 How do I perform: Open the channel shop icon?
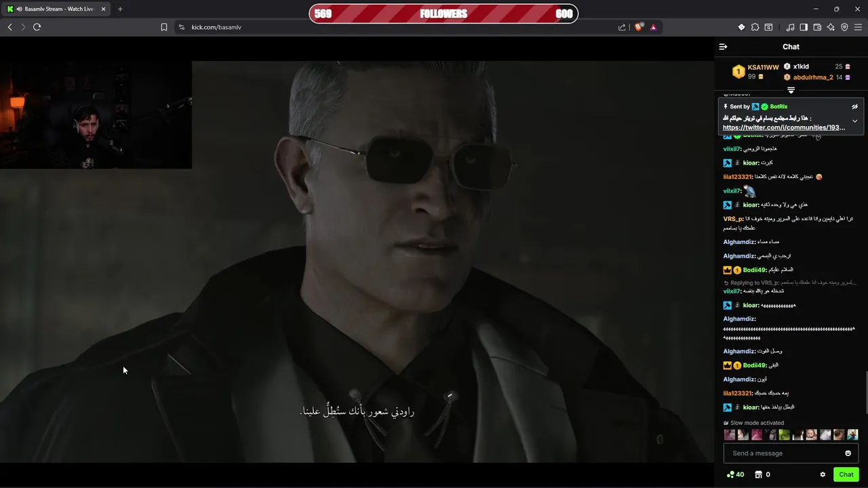point(758,474)
